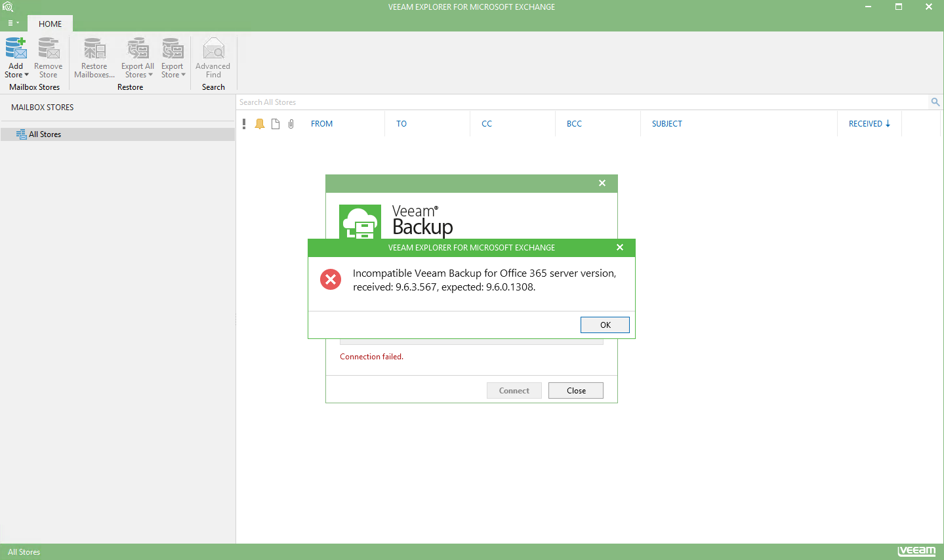Image resolution: width=944 pixels, height=560 pixels.
Task: Sort by importance exclamation column
Action: 244,124
